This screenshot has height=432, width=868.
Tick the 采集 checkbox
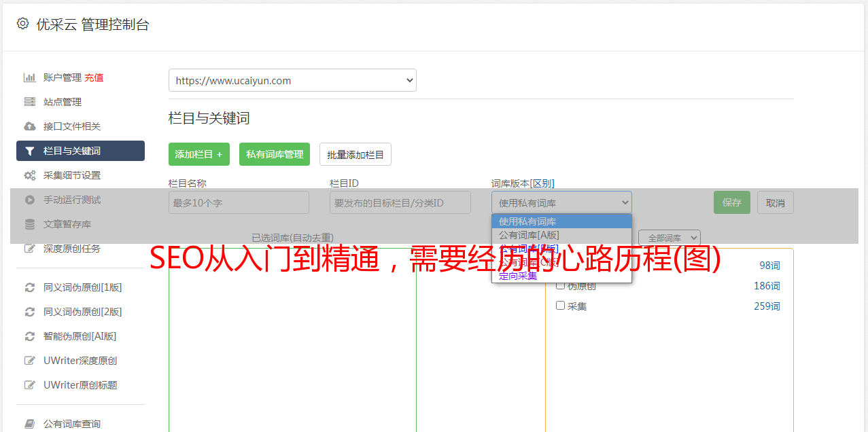point(561,306)
